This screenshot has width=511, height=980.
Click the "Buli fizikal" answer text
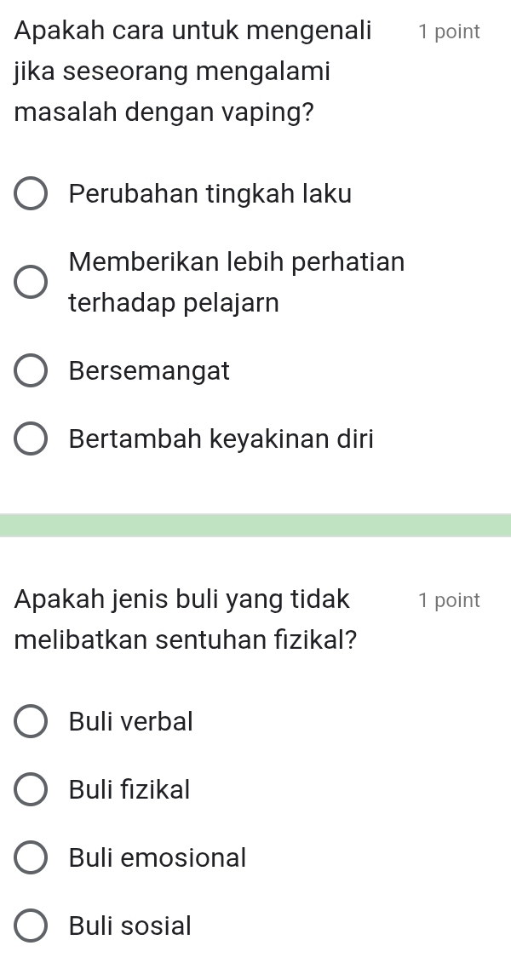point(130,790)
